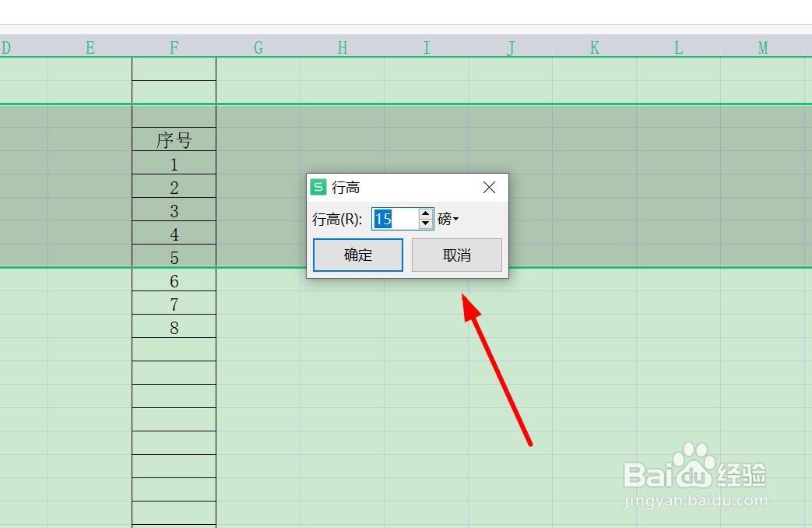
Task: Cancel the dialog with 取消 button
Action: pos(457,255)
